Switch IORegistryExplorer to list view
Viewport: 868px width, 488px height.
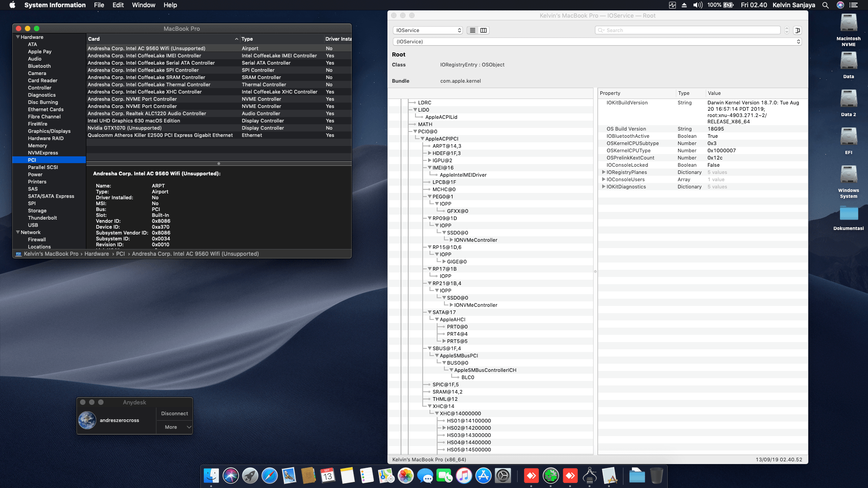(472, 30)
